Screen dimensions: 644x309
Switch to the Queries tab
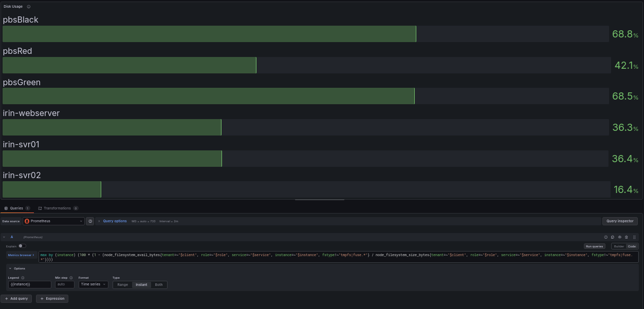point(16,208)
